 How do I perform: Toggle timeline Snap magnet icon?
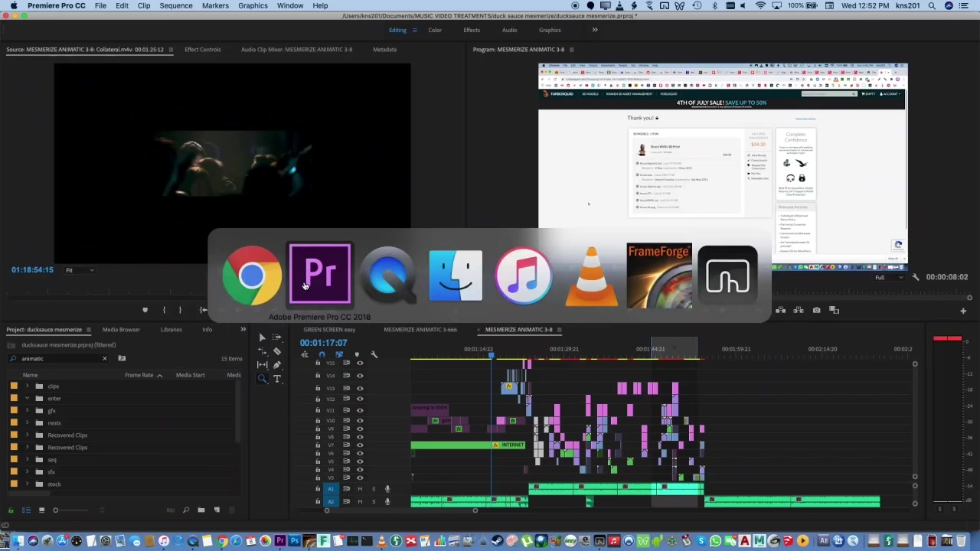point(322,354)
